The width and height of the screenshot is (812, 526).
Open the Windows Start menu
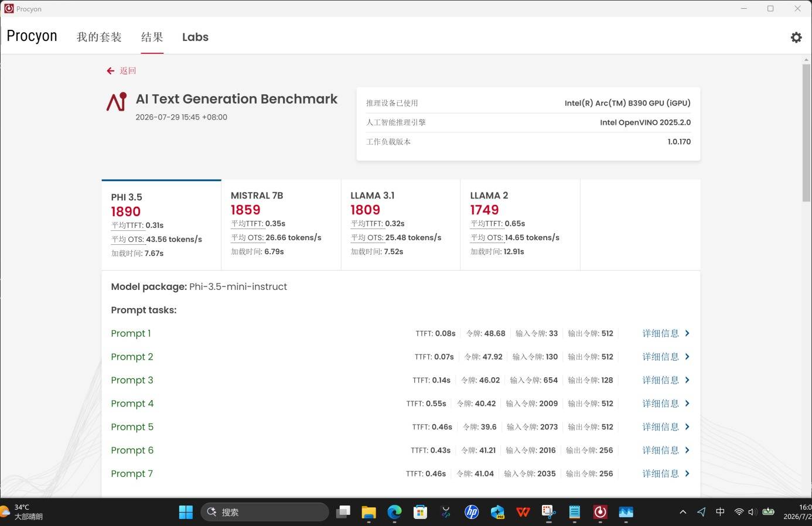pyautogui.click(x=186, y=512)
